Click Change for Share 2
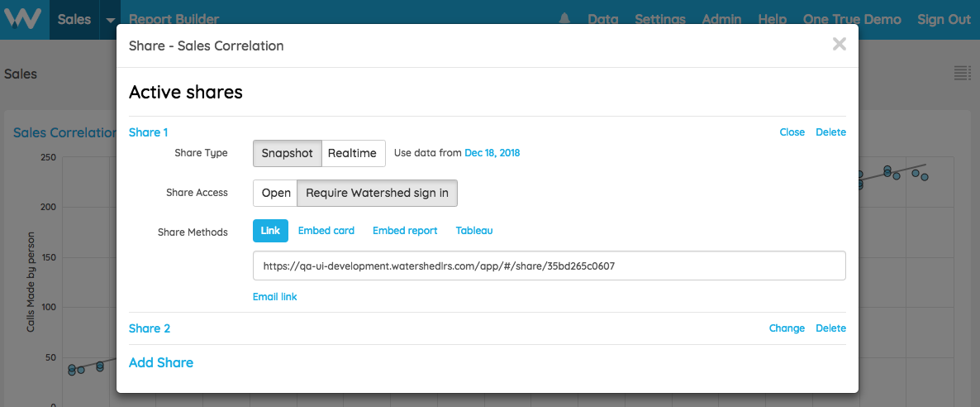 787,328
